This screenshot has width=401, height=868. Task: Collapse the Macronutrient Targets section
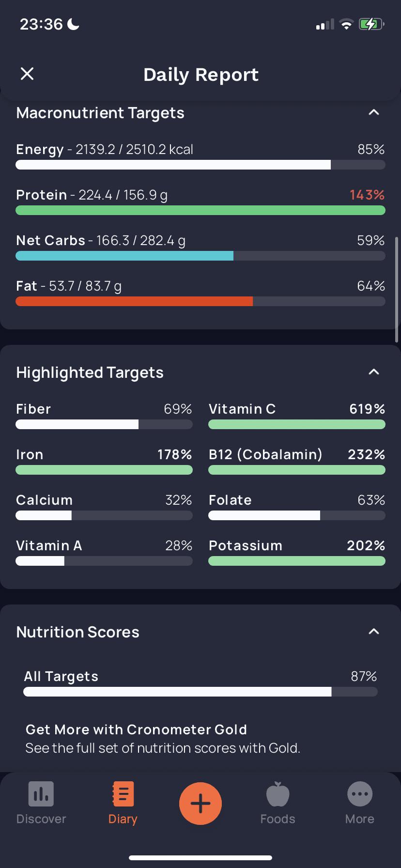point(374,112)
